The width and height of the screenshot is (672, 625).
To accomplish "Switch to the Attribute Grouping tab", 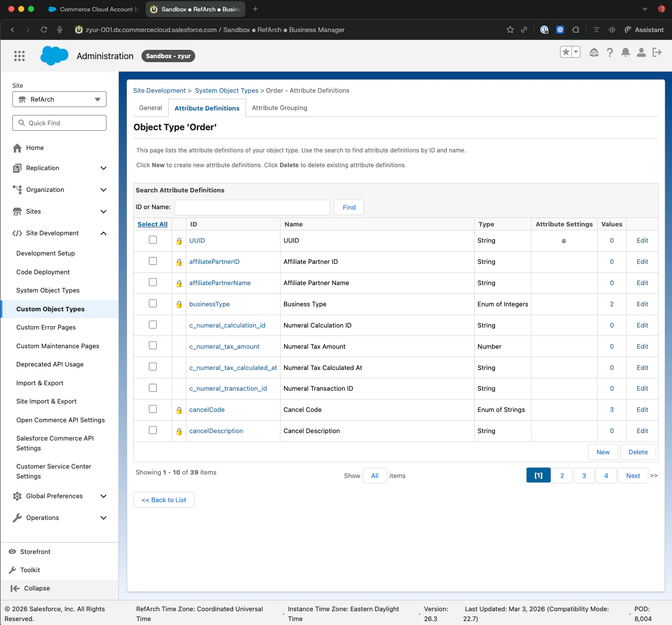I will click(280, 108).
